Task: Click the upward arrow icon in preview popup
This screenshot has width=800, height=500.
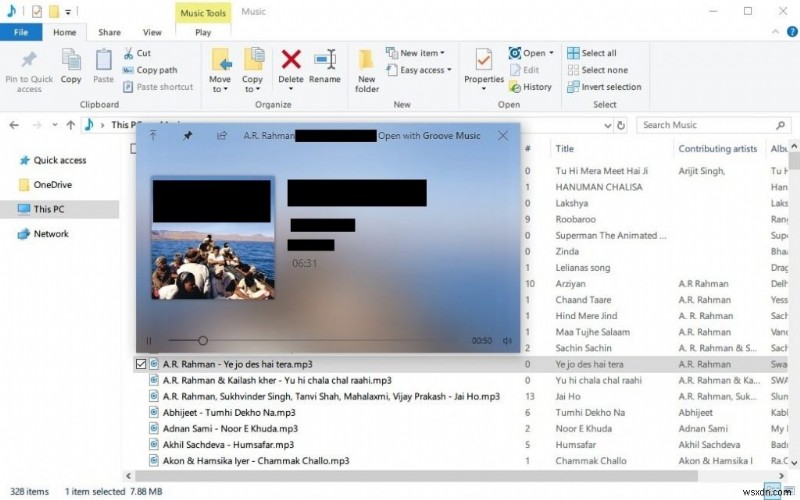Action: [153, 136]
